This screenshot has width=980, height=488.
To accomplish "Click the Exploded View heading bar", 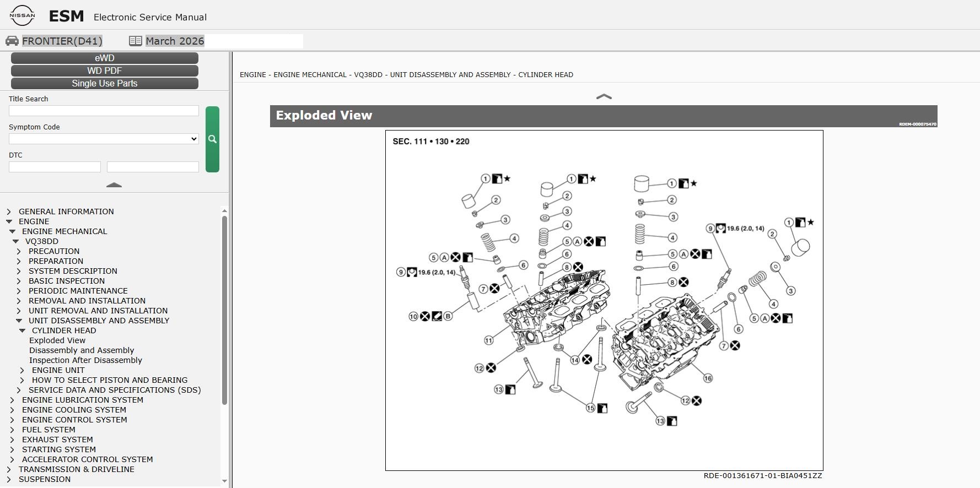I will click(604, 116).
